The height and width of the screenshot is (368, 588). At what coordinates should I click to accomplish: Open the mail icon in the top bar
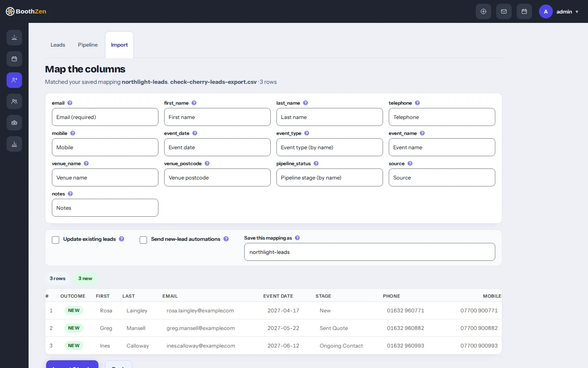(504, 11)
